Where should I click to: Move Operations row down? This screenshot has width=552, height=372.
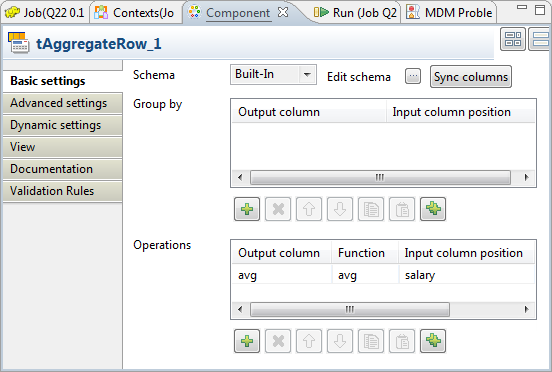(340, 341)
